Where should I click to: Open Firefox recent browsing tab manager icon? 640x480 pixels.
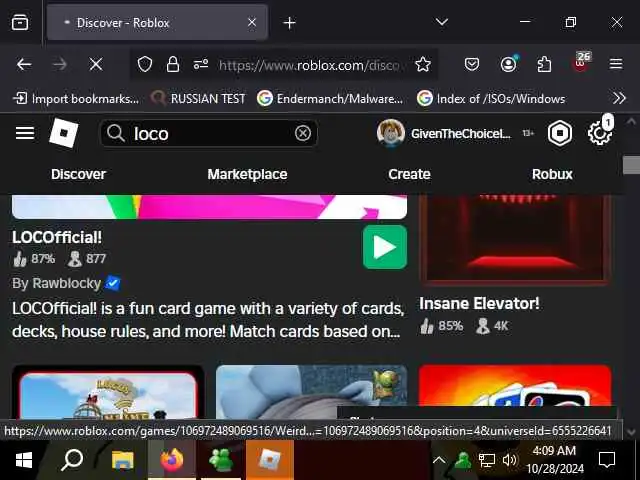[20, 22]
